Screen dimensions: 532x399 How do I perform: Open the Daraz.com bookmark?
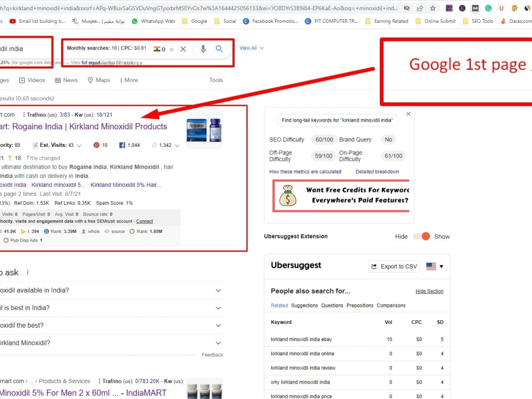[x=516, y=21]
